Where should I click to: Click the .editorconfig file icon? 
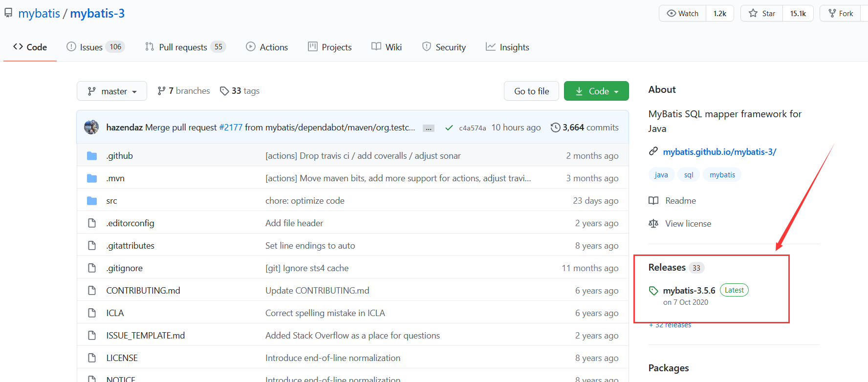92,223
